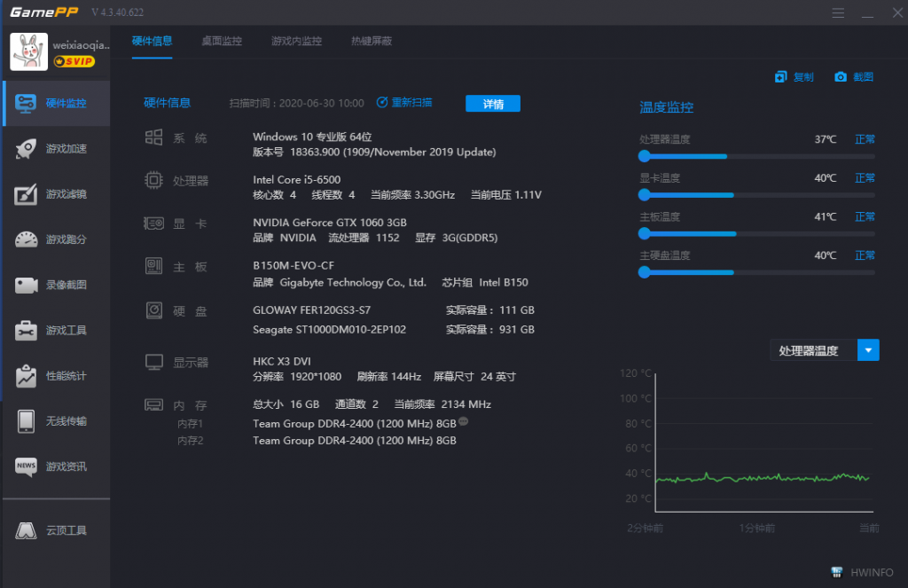Click the 显示器 monitor icon
908x588 pixels.
(154, 362)
